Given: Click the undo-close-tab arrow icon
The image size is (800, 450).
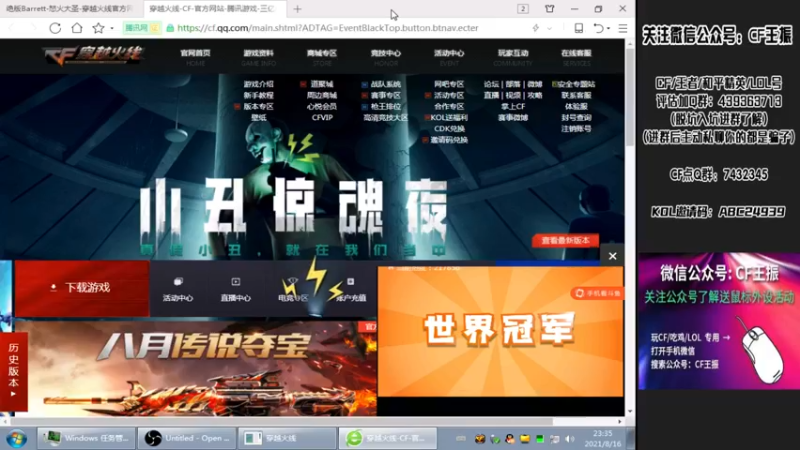Looking at the screenshot, I should (599, 28).
